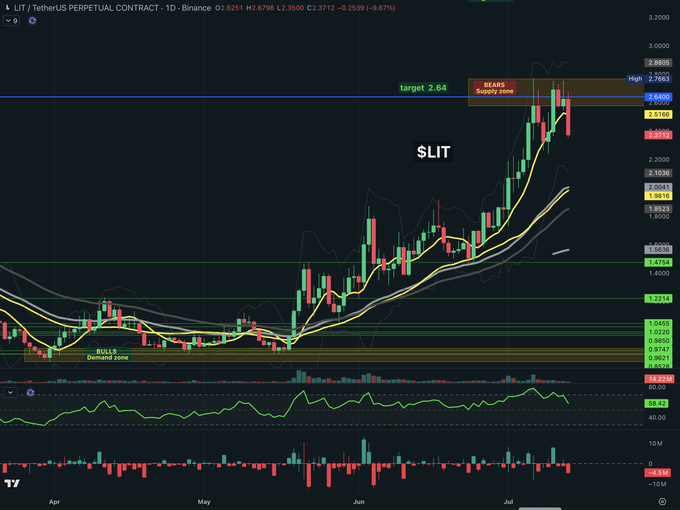Click the LIT symbol logo icon
This screenshot has width=680, height=510.
click(7, 7)
